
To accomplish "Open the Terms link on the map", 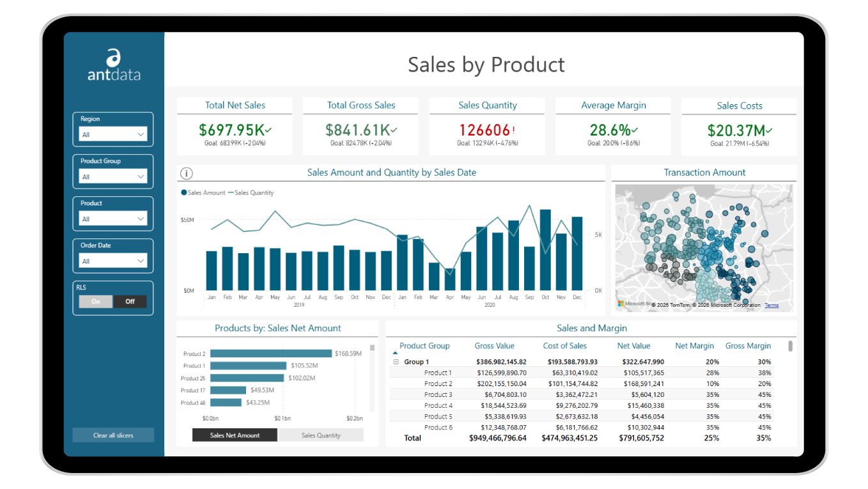I will click(771, 305).
